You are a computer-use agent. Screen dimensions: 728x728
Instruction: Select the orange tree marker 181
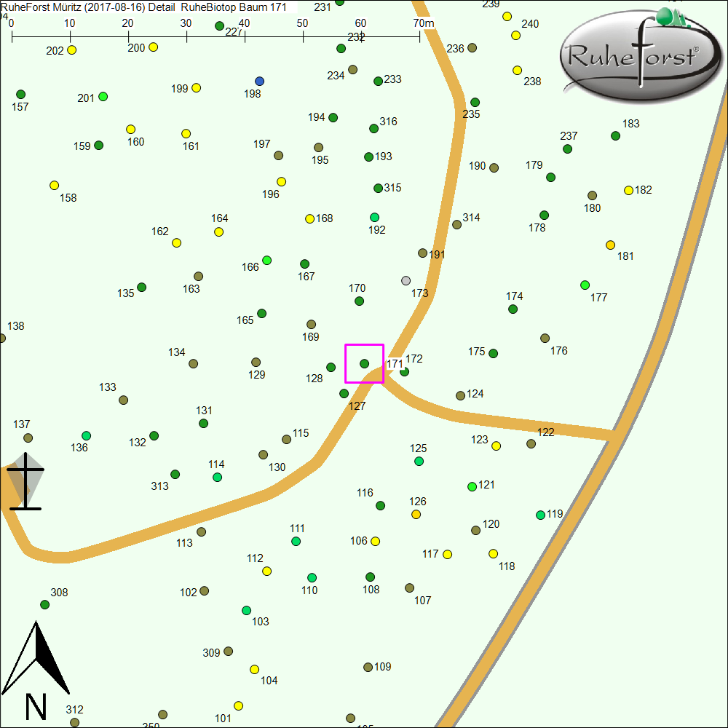[610, 245]
